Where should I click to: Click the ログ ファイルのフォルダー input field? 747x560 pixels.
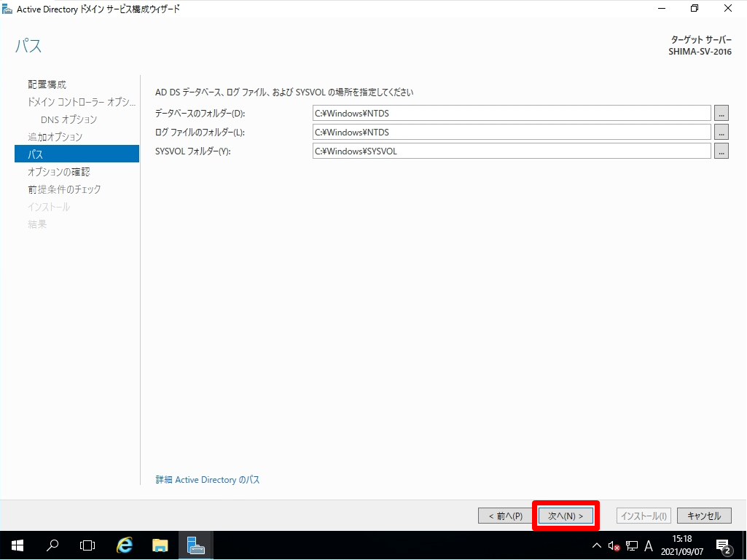point(512,133)
